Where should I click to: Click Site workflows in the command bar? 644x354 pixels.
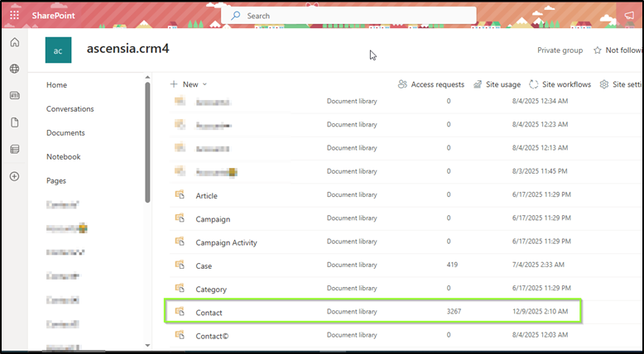(560, 84)
